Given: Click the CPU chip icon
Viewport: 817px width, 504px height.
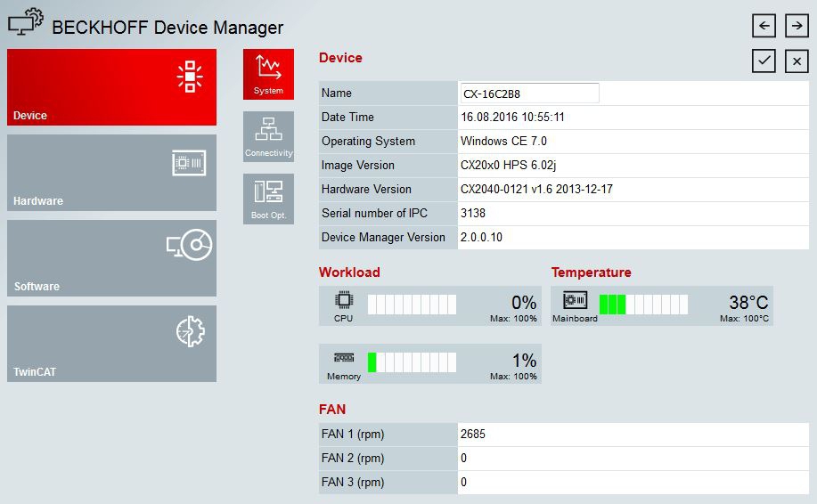Looking at the screenshot, I should coord(344,300).
